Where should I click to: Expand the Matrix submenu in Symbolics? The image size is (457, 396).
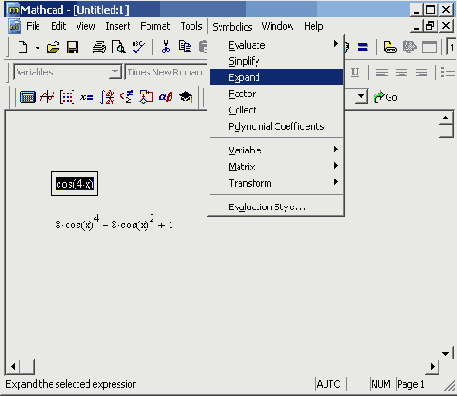[x=277, y=166]
